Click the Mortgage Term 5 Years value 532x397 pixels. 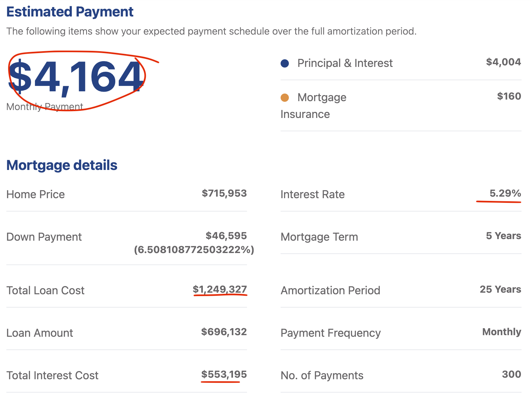coord(503,236)
